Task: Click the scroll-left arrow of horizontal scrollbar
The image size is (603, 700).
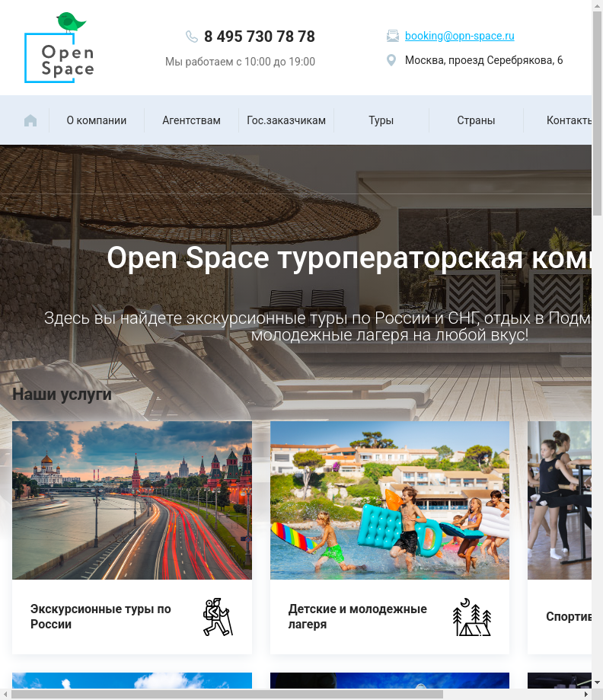Action: [5, 694]
